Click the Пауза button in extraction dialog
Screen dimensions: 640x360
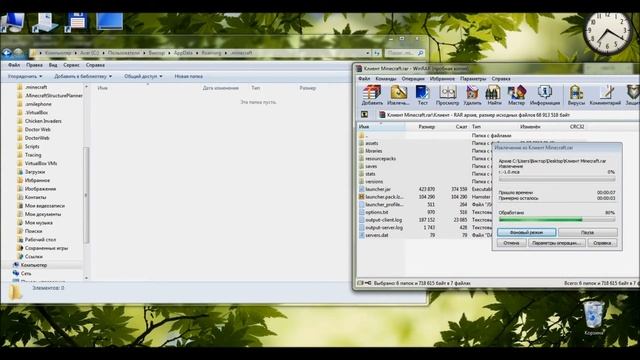click(x=587, y=232)
